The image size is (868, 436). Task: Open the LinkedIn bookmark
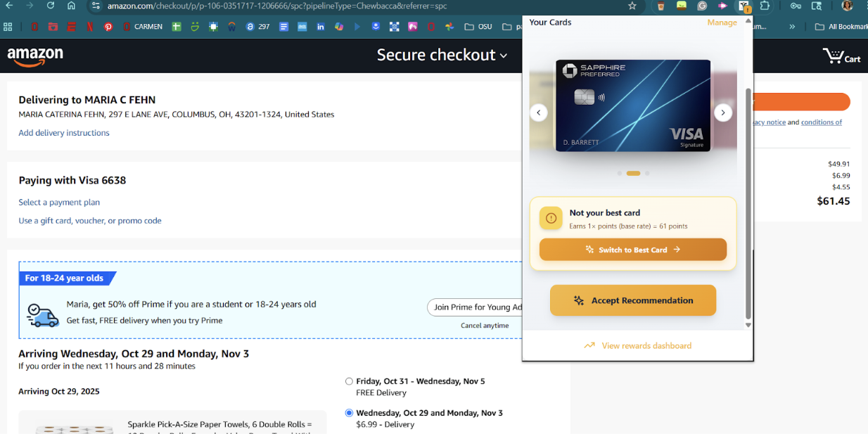pyautogui.click(x=321, y=27)
